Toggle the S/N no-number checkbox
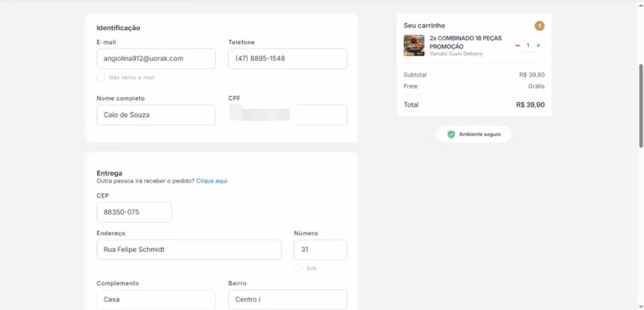 click(x=298, y=268)
